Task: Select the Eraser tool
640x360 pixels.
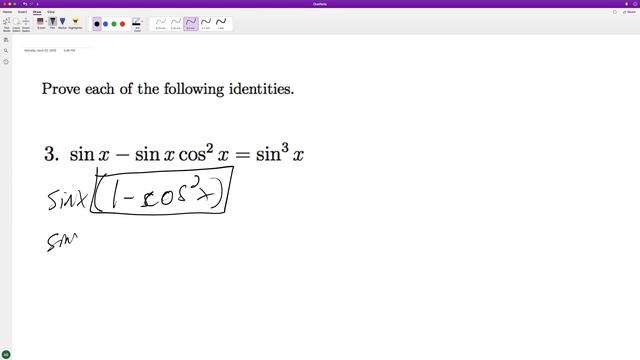Action: [40, 23]
